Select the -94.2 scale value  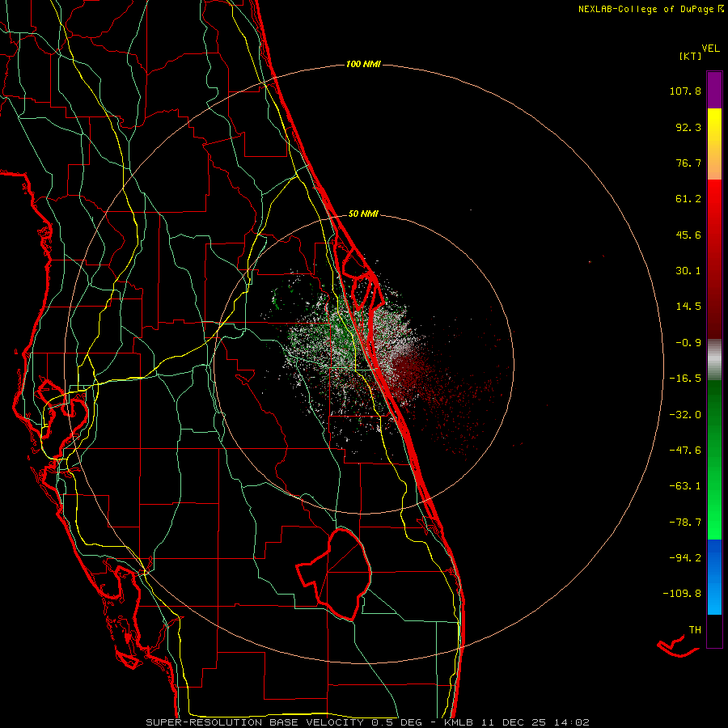[x=685, y=558]
